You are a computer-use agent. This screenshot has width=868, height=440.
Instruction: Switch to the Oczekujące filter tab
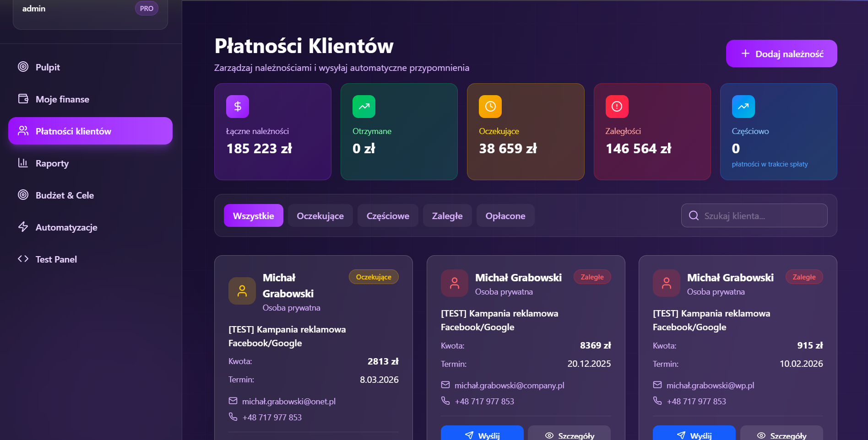(x=320, y=216)
